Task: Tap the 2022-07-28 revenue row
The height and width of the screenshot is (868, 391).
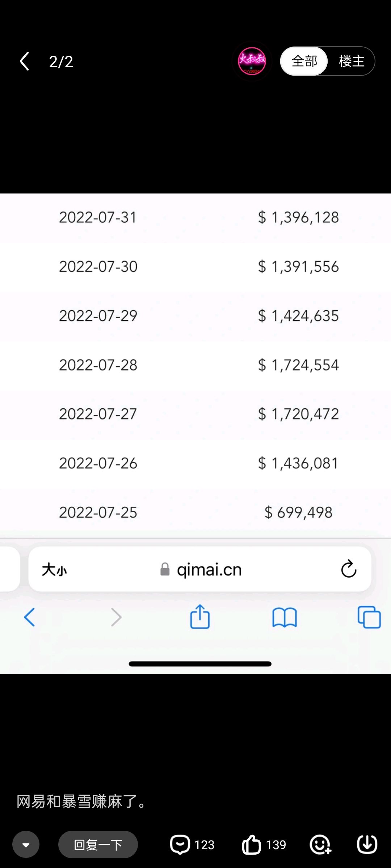Action: coord(195,365)
